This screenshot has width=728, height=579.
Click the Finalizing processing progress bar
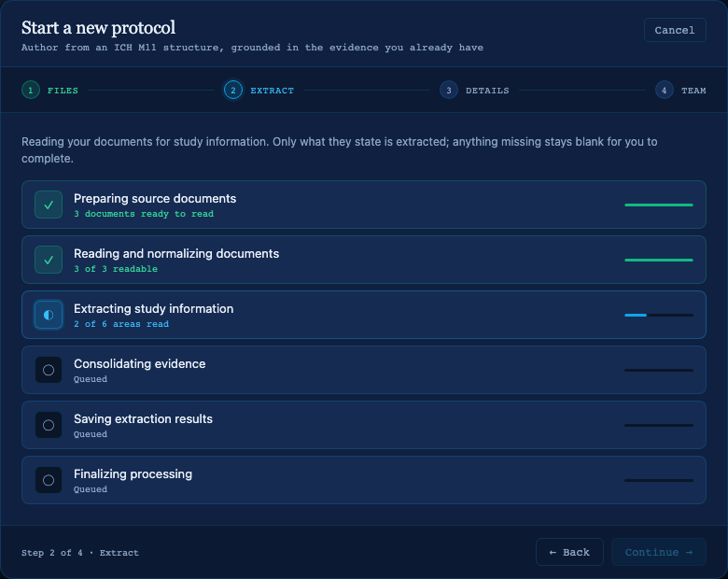(x=658, y=481)
